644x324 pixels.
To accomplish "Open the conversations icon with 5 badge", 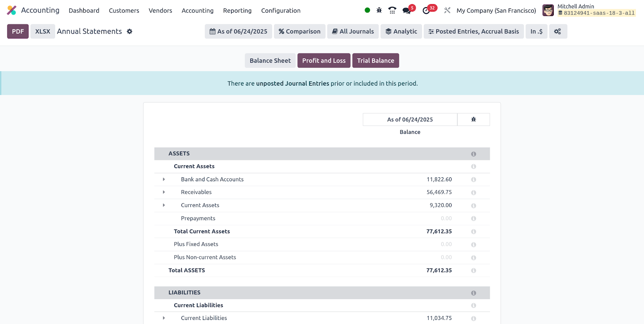I will click(x=408, y=10).
